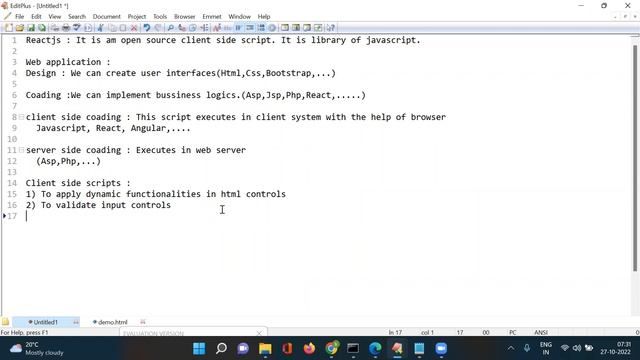Image resolution: width=640 pixels, height=360 pixels.
Task: Click the blue Undo arrow icon
Action: pos(147,28)
